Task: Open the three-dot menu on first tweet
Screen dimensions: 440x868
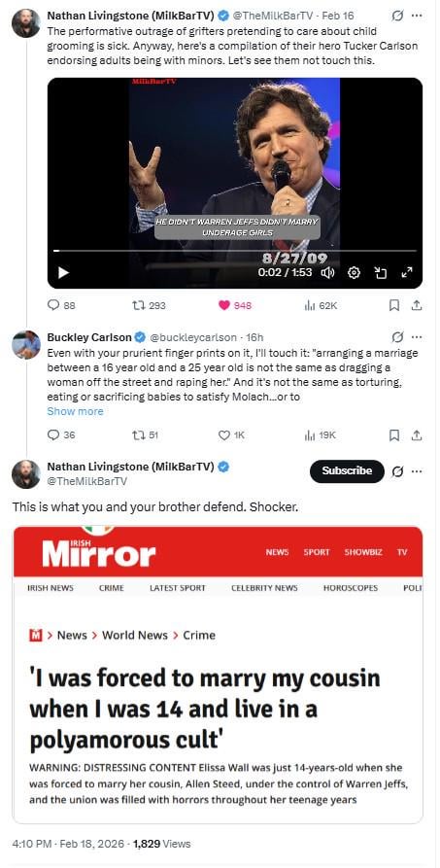Action: [417, 17]
